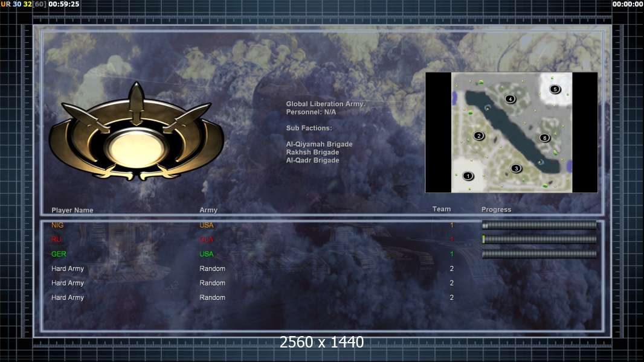The width and height of the screenshot is (644, 362).
Task: Click Rakhsh Brigade sub faction text
Action: pos(312,152)
